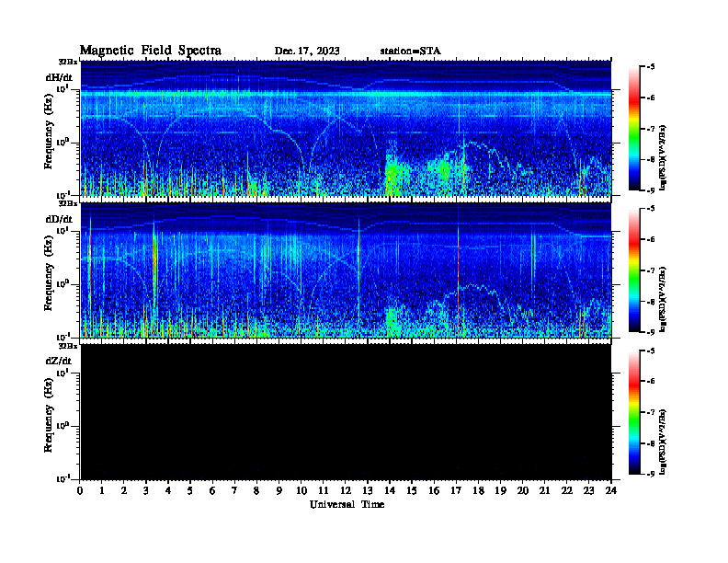Click hour '21' on the time axis
This screenshot has height=563, width=728.
(544, 490)
